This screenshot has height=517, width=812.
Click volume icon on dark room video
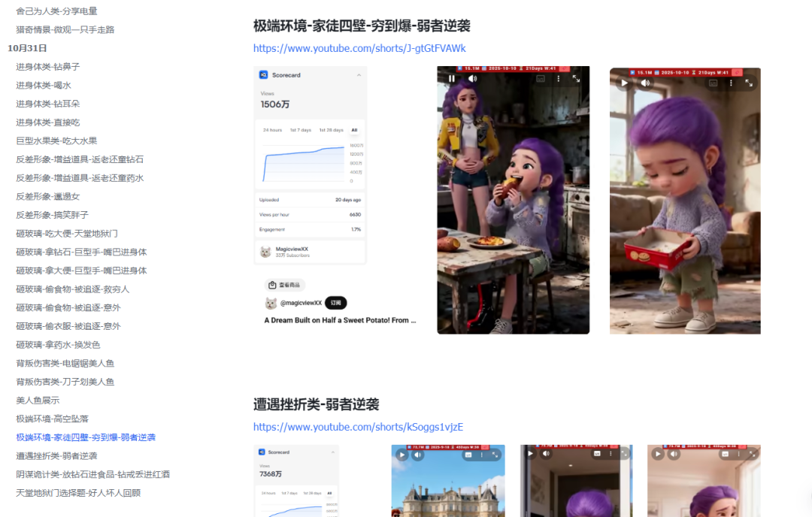(x=547, y=453)
